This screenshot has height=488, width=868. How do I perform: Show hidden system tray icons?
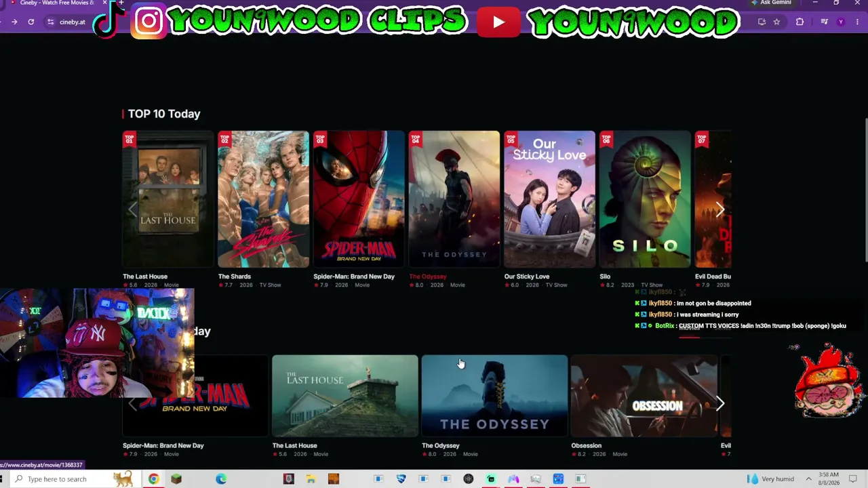pyautogui.click(x=808, y=479)
